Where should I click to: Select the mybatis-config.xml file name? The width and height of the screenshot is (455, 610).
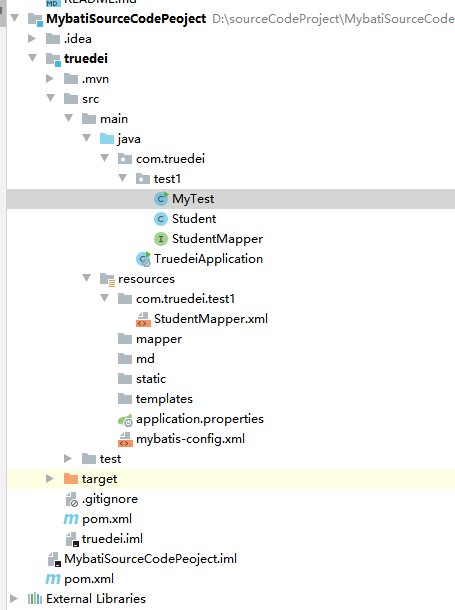(x=190, y=439)
